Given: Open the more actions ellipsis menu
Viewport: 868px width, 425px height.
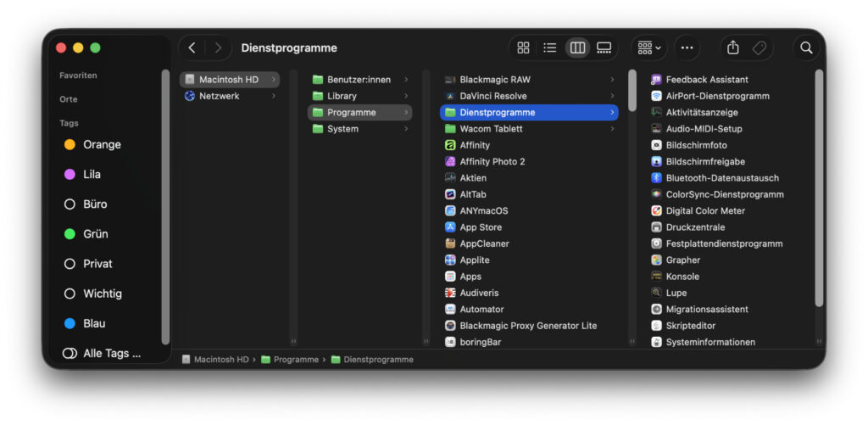Looking at the screenshot, I should tap(687, 48).
